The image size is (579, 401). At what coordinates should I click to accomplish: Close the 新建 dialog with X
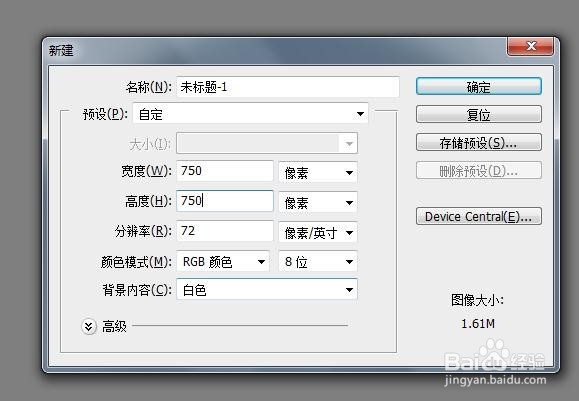click(531, 46)
